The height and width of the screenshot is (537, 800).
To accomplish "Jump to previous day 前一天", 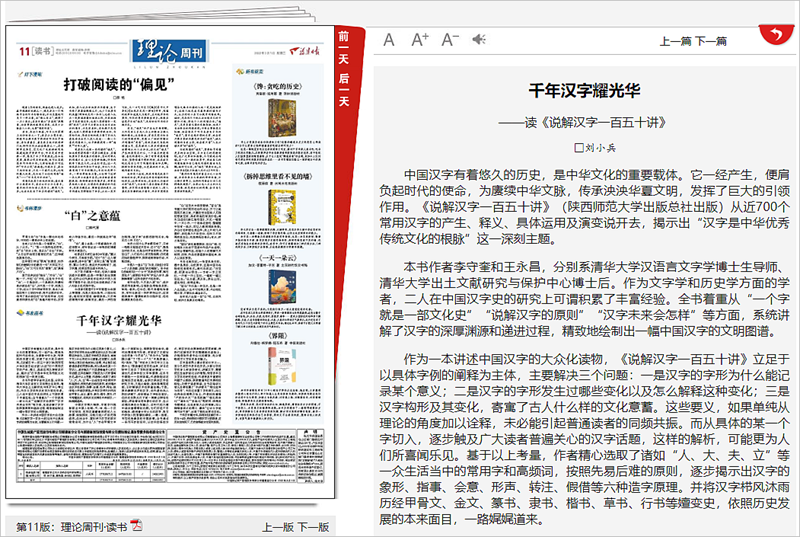I will [344, 47].
